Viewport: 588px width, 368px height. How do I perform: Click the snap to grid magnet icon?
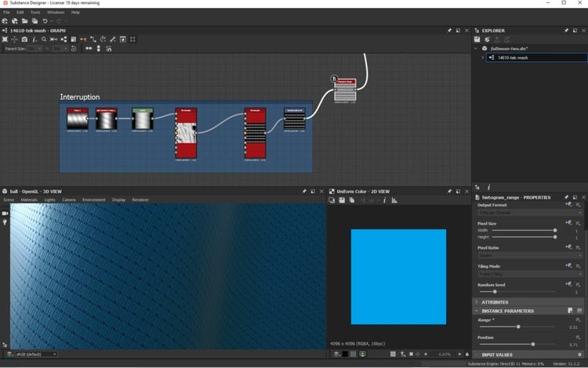pos(109,49)
